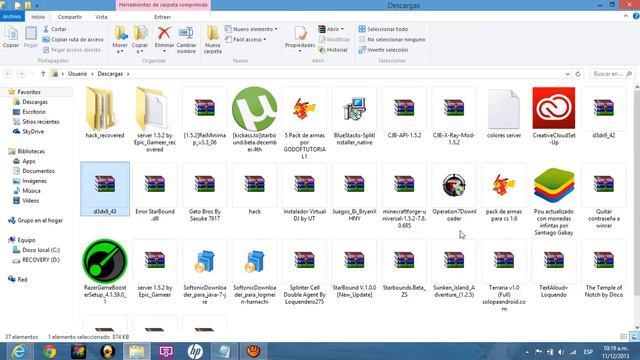Select 5 Pack de armas por GODOFTUTORIAL1
Image resolution: width=640 pixels, height=360 pixels.
click(x=304, y=123)
